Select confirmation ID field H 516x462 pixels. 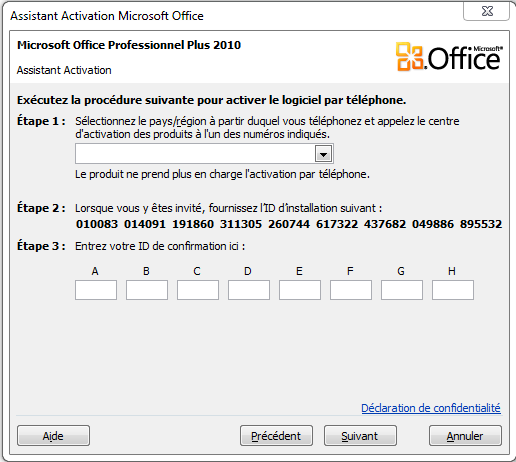(x=453, y=290)
